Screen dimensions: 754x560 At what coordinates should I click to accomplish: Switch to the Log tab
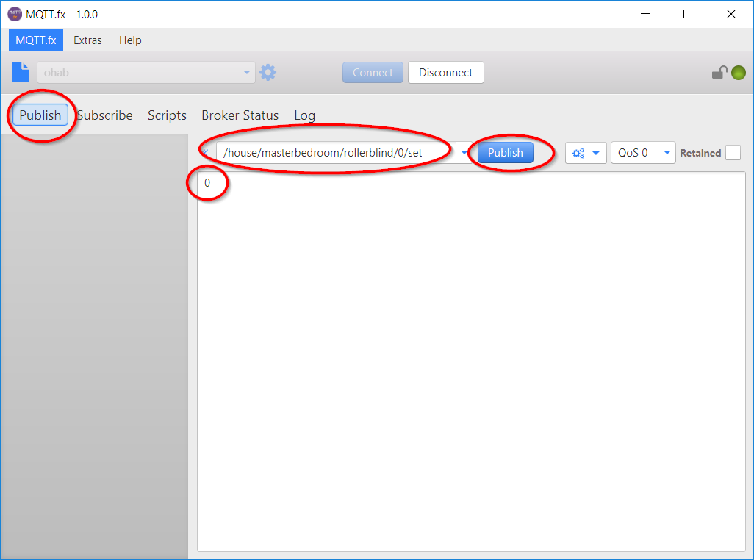point(305,115)
